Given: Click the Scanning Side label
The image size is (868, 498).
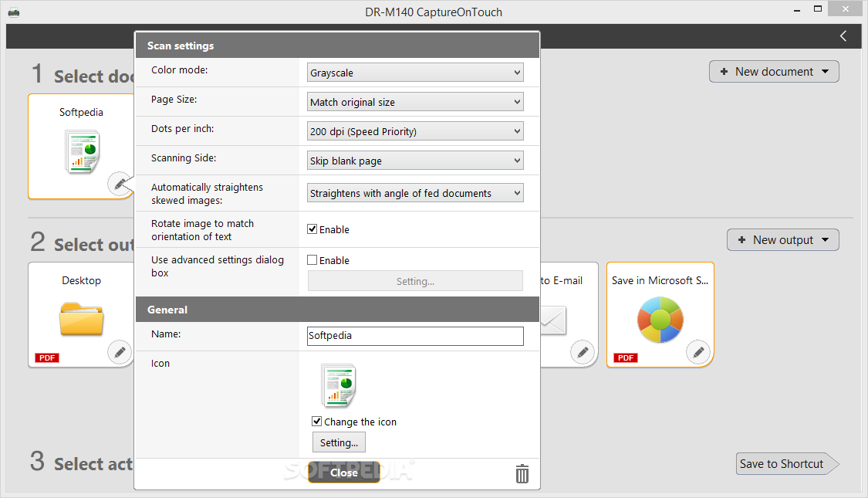Looking at the screenshot, I should click(x=184, y=158).
